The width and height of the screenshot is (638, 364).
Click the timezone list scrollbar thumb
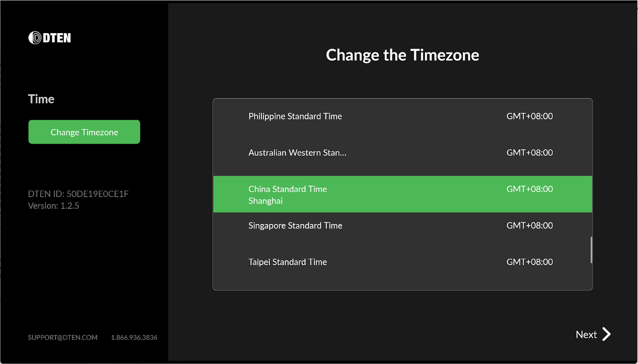tap(591, 250)
